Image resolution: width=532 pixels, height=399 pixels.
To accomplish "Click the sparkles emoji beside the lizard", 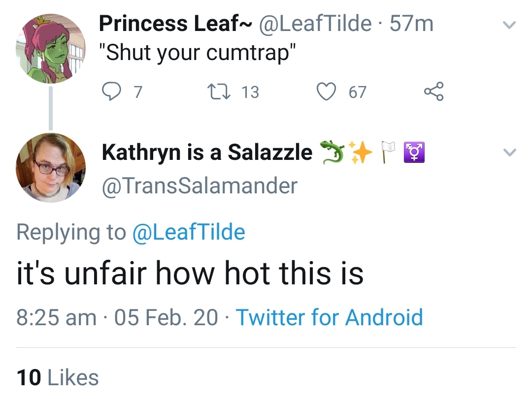I will tap(360, 152).
